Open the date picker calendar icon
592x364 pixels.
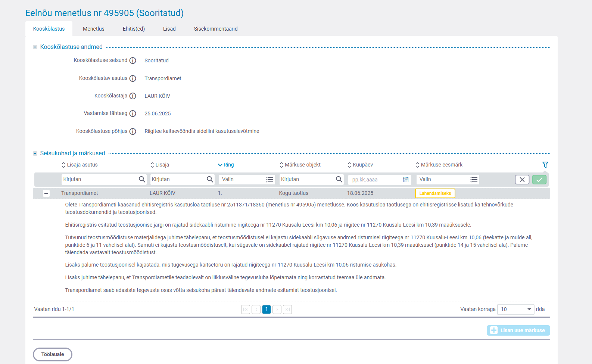(406, 180)
